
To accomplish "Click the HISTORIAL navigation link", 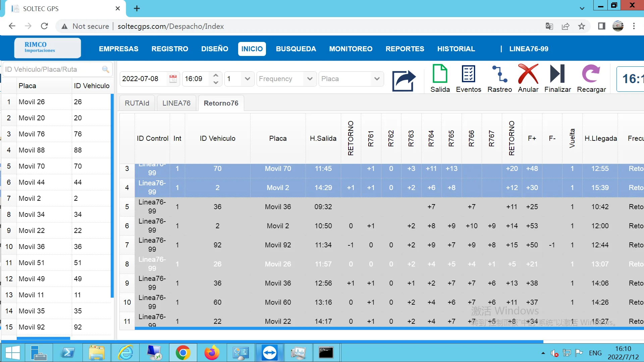I will coord(456,49).
